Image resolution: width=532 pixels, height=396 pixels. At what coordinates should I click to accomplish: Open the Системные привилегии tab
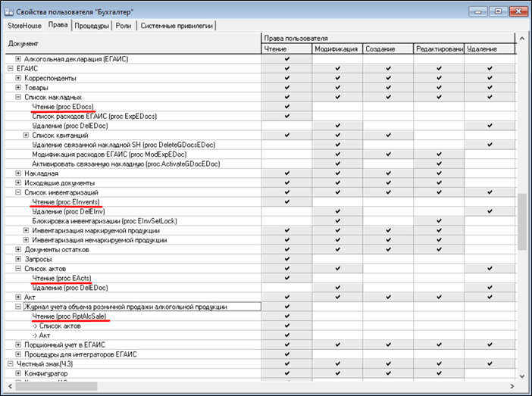pos(177,25)
